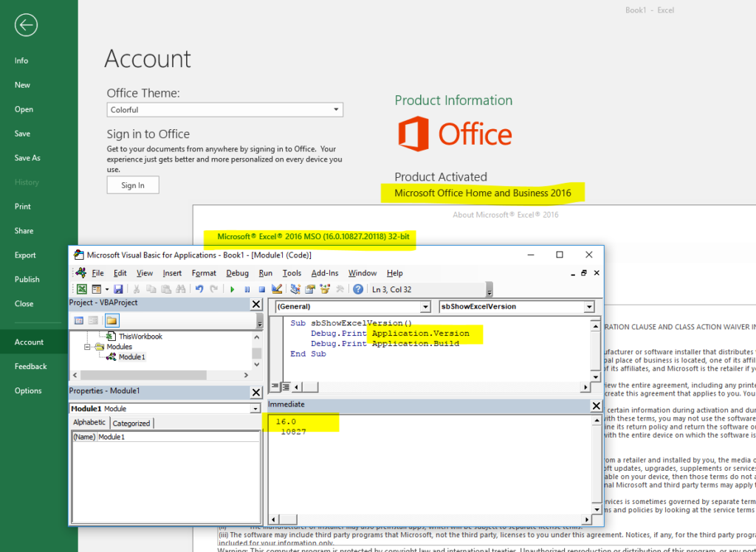The width and height of the screenshot is (756, 552).
Task: Click the Sign In button
Action: [x=132, y=185]
